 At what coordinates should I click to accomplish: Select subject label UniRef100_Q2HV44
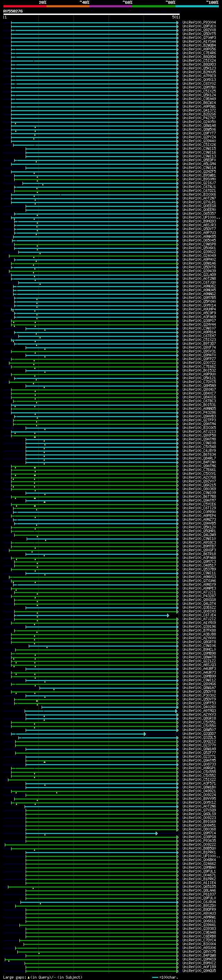tap(199, 324)
